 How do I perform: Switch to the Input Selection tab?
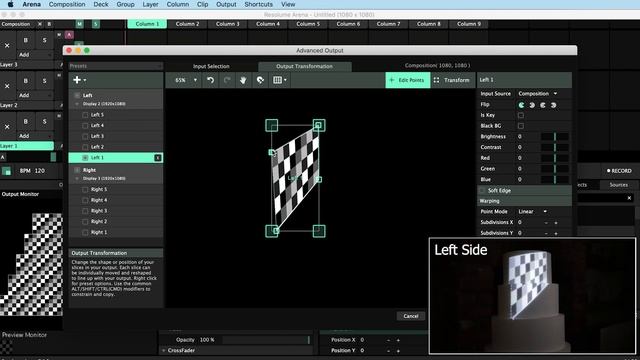pos(211,66)
